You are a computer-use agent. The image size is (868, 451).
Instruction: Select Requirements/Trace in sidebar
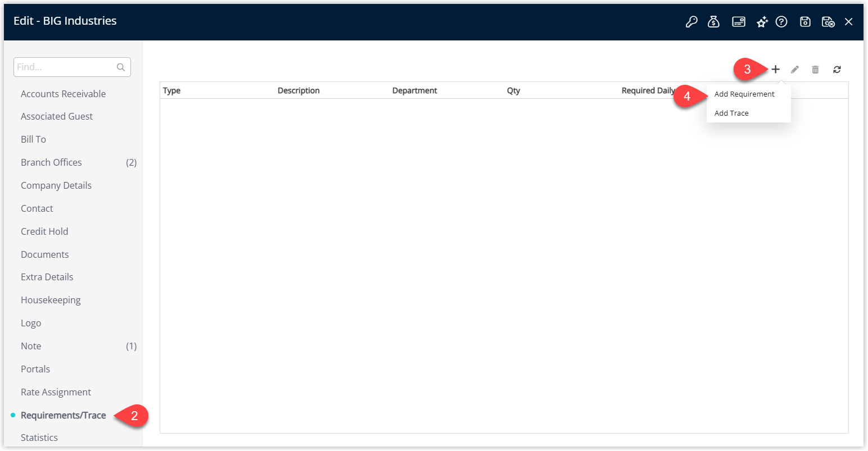pos(64,415)
